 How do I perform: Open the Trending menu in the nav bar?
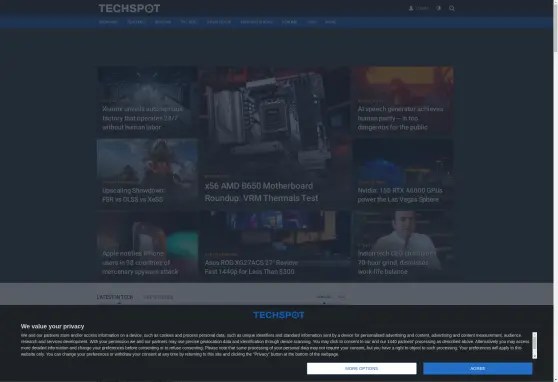(x=108, y=22)
